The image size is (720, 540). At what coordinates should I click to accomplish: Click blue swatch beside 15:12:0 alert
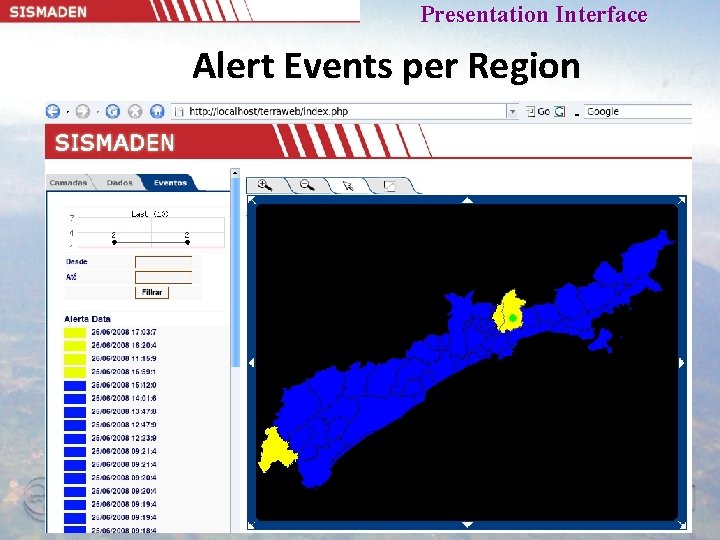[x=75, y=385]
